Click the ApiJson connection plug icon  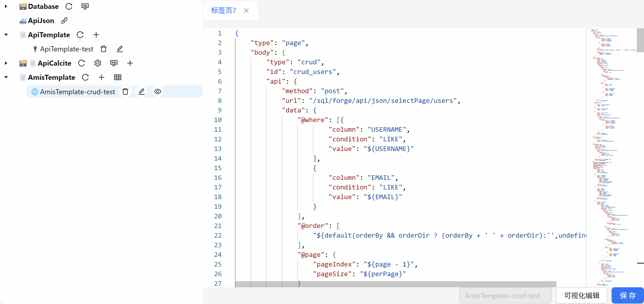point(64,21)
